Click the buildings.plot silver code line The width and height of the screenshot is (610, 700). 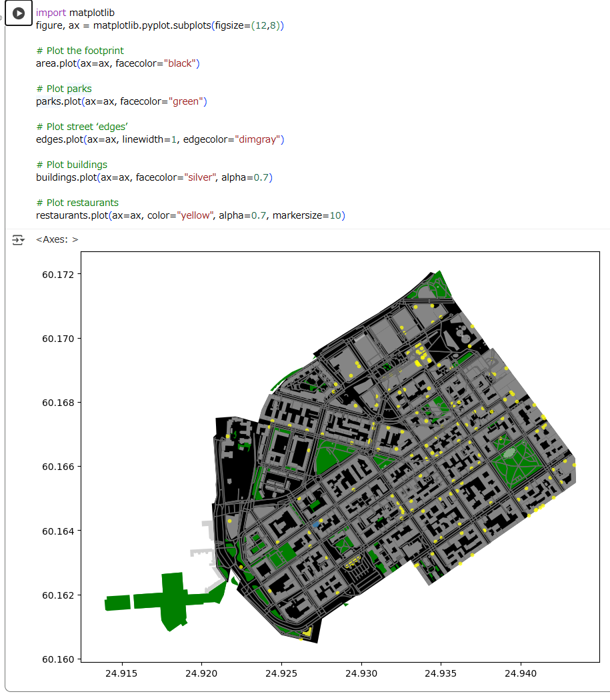click(x=154, y=177)
